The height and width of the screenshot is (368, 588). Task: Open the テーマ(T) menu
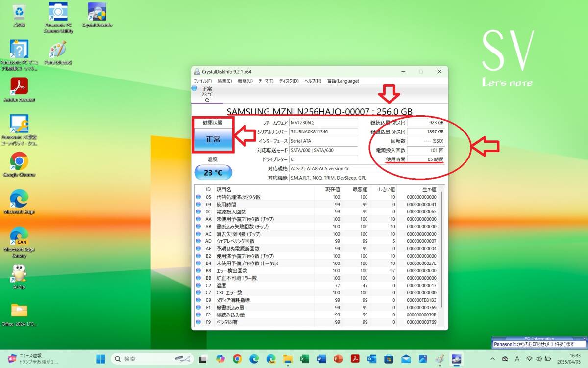[x=266, y=81]
